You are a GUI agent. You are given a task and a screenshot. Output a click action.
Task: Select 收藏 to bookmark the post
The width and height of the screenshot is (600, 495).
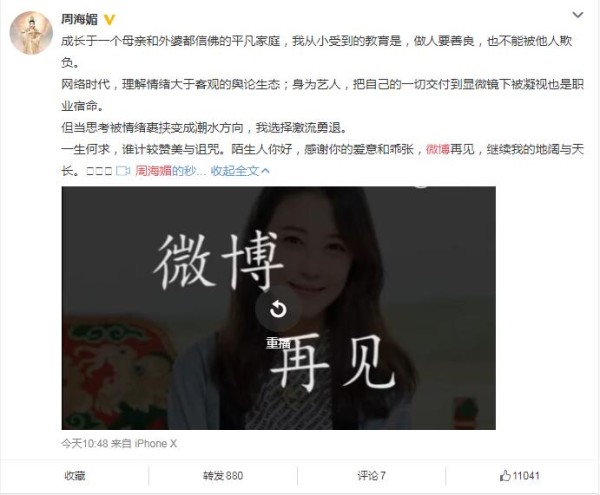pyautogui.click(x=75, y=475)
